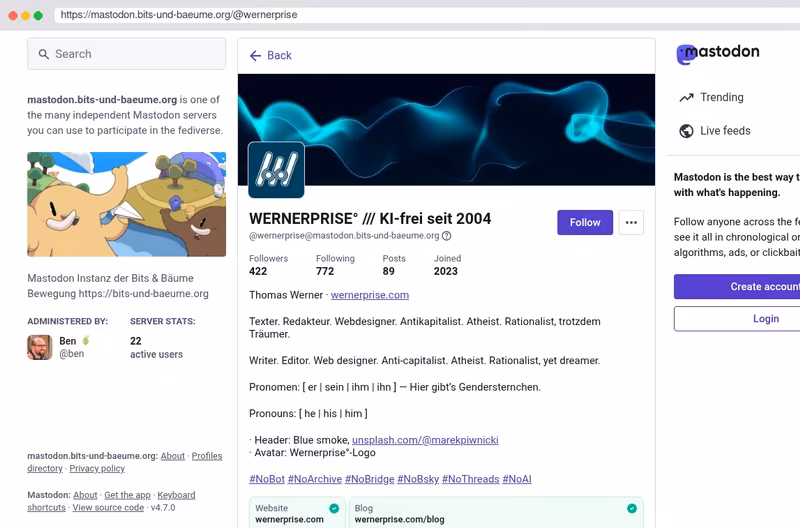Open the wernerprise.com link in bio
800x528 pixels.
370,295
